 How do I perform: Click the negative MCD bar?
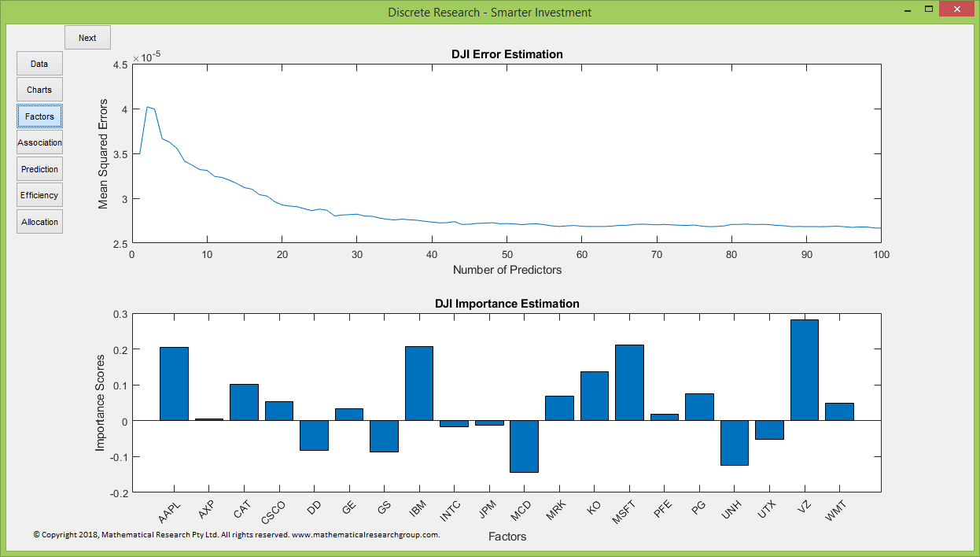(x=524, y=446)
